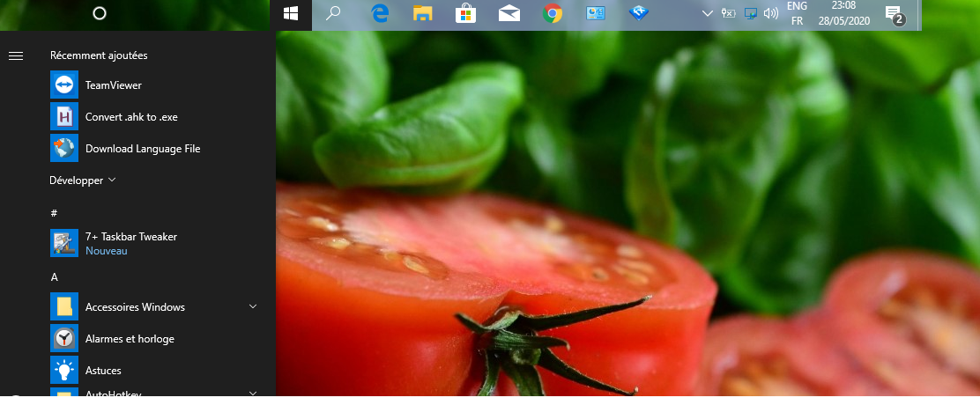Screen dimensions: 980x405
Task: Open Convert .ahk to .exe icon
Action: point(64,117)
